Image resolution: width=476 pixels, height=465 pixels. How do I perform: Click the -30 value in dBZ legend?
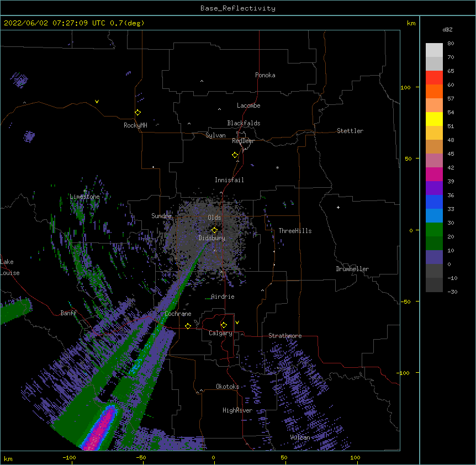pos(452,292)
